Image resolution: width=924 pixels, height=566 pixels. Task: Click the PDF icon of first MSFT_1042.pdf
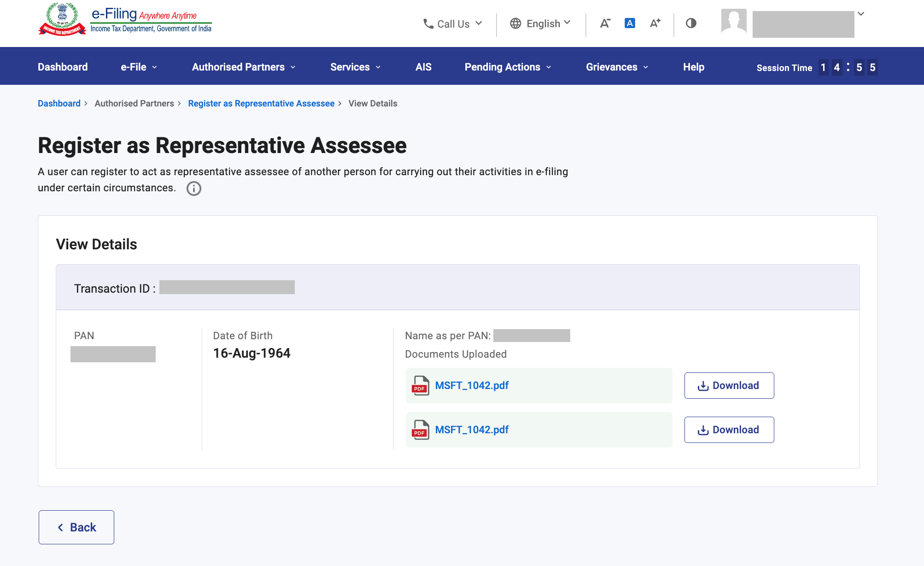(x=420, y=385)
